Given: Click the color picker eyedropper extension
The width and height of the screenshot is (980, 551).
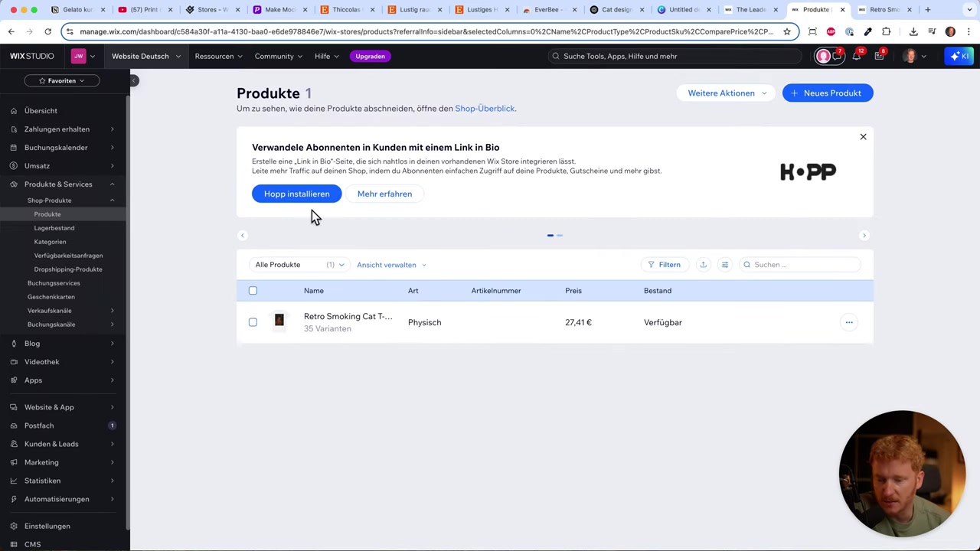Looking at the screenshot, I should [x=867, y=31].
